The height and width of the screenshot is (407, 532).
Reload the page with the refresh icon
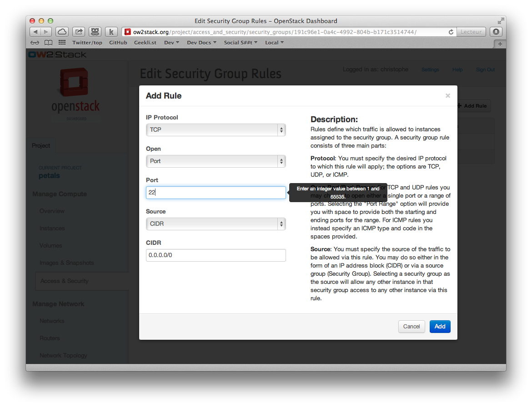451,32
